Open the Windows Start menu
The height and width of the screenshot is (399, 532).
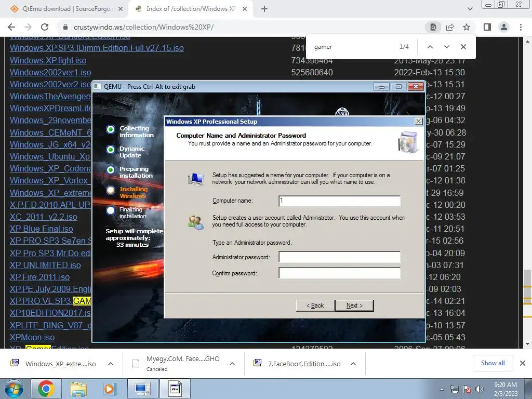(x=14, y=389)
